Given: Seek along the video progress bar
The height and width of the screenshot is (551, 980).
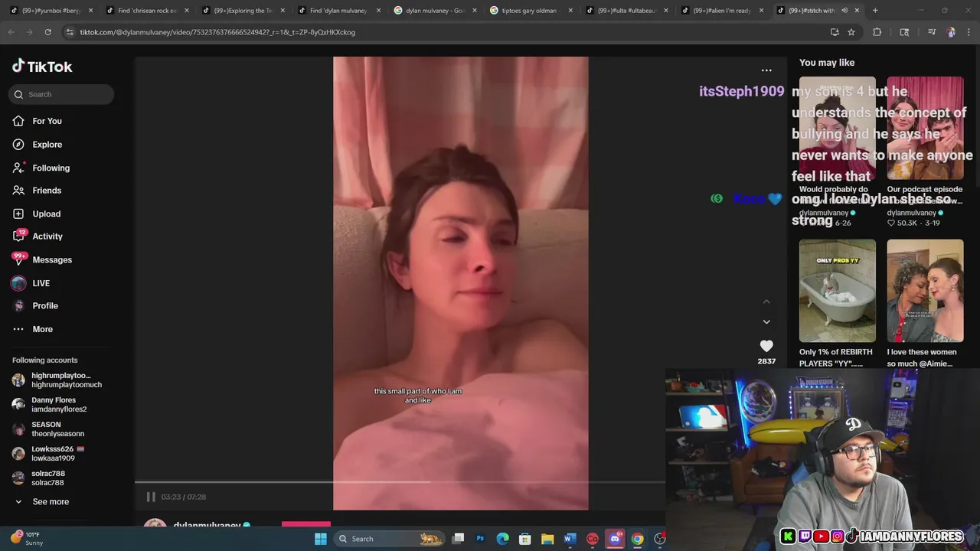Looking at the screenshot, I should point(400,482).
